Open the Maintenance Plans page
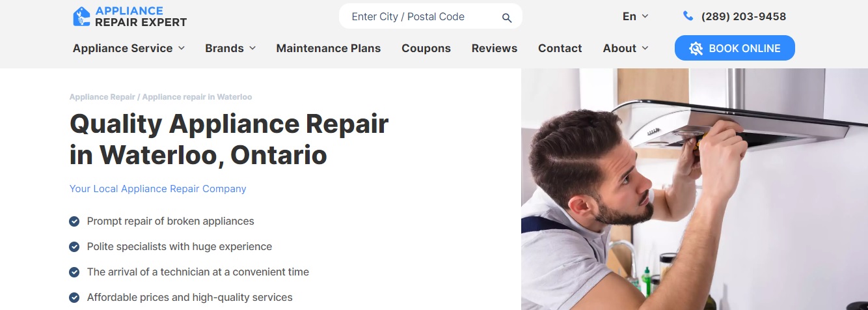Viewport: 868px width, 310px height. pyautogui.click(x=329, y=48)
